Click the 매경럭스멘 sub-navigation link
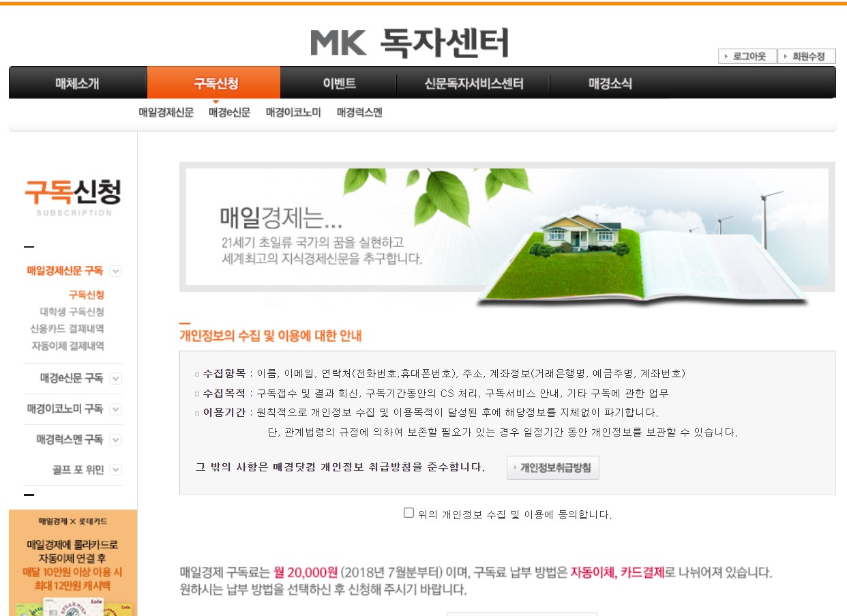 pyautogui.click(x=359, y=112)
